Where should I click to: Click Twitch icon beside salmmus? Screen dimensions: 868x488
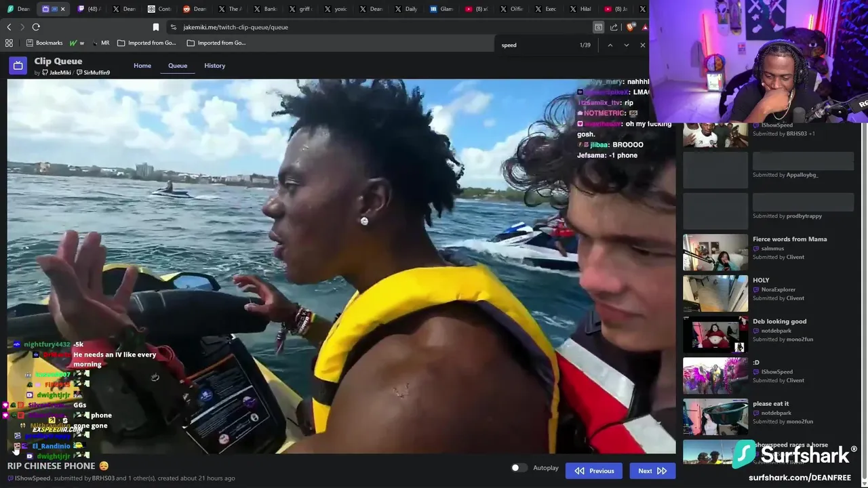pyautogui.click(x=756, y=249)
